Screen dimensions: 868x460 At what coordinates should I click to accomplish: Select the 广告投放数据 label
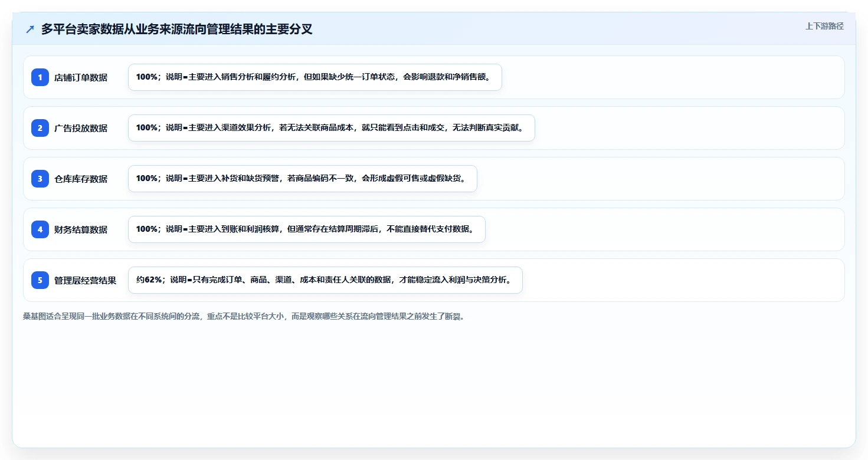(x=81, y=128)
